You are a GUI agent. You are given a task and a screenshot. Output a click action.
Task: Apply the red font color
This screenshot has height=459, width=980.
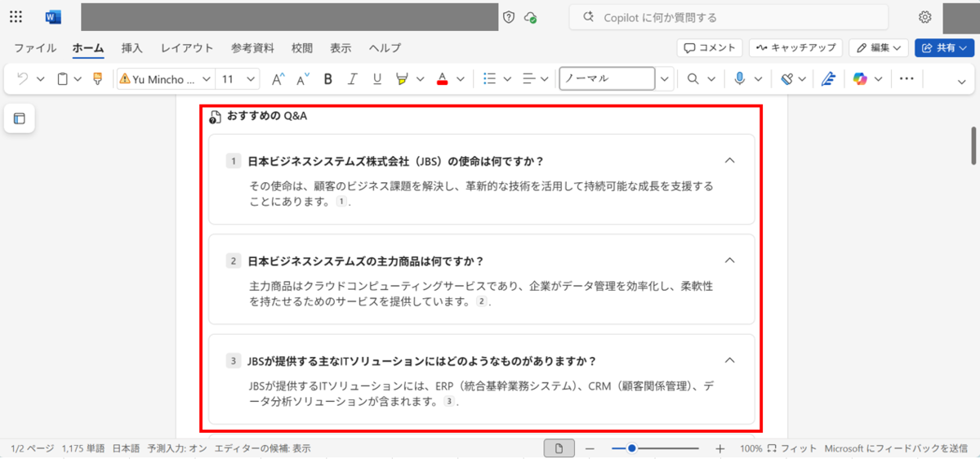[443, 79]
